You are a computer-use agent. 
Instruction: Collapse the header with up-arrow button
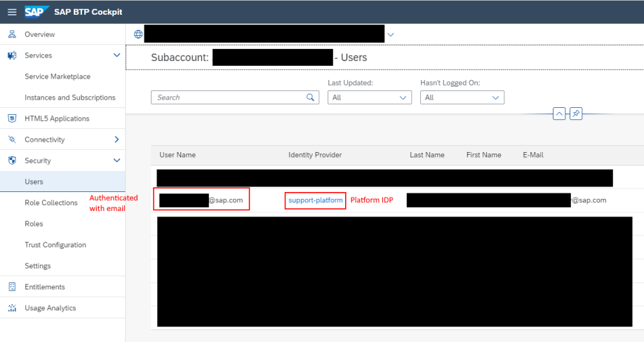559,114
